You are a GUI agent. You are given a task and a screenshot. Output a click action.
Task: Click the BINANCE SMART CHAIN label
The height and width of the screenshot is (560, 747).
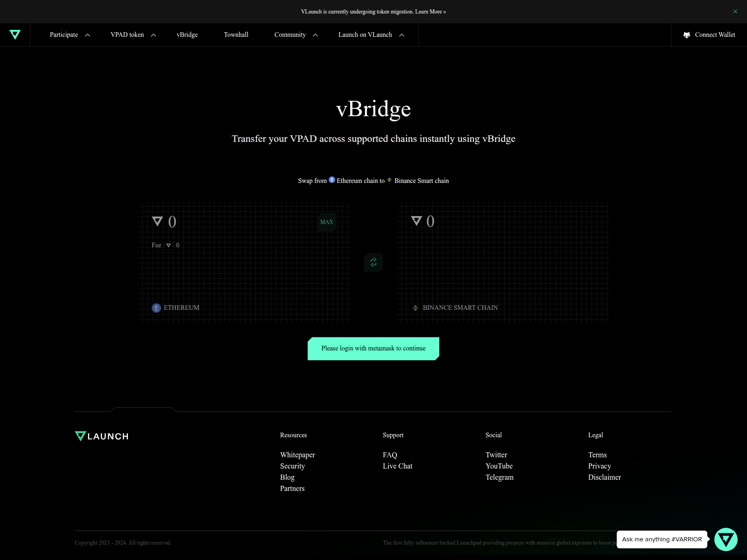click(460, 308)
